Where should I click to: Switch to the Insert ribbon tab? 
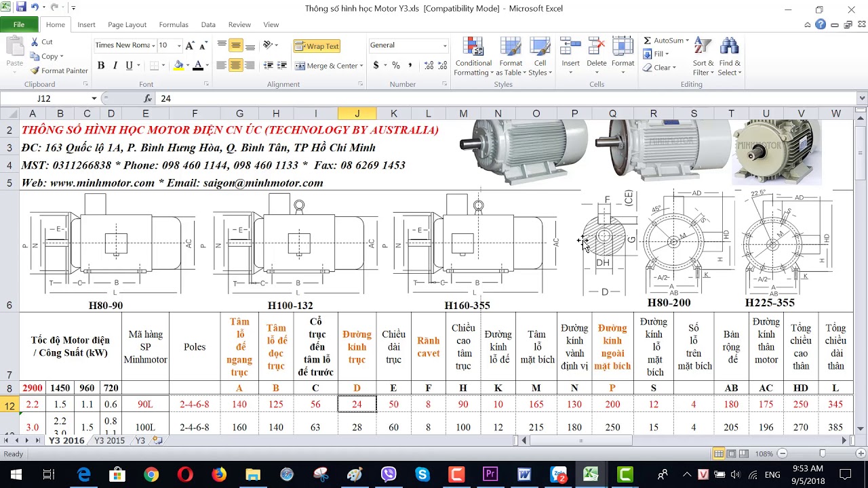click(86, 24)
